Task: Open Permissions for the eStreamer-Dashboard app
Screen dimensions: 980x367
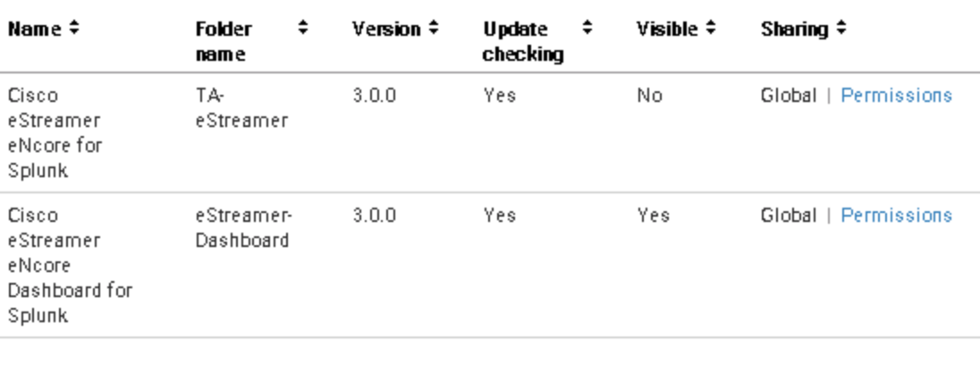Action: (896, 216)
